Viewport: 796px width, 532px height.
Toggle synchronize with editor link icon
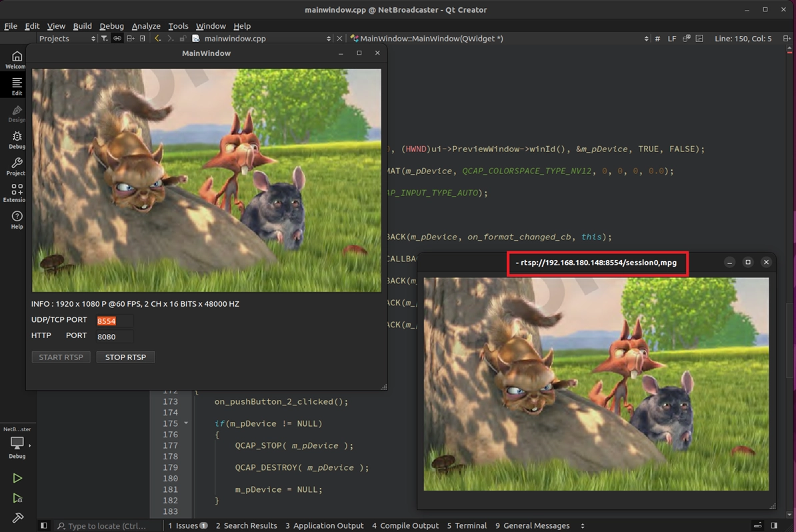(117, 39)
